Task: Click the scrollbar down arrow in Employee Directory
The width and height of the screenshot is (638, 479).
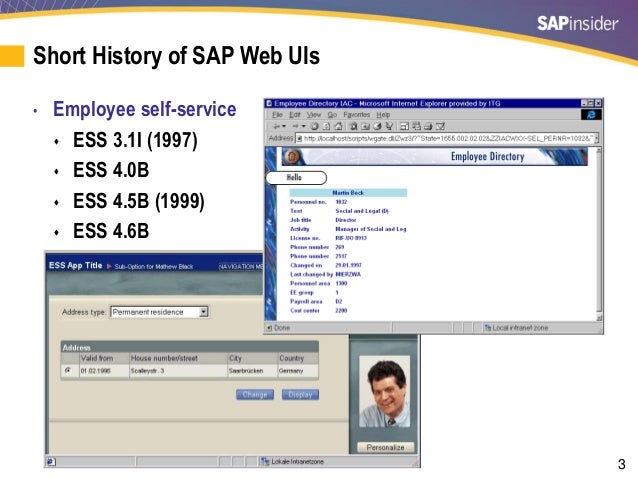Action: pos(599,317)
